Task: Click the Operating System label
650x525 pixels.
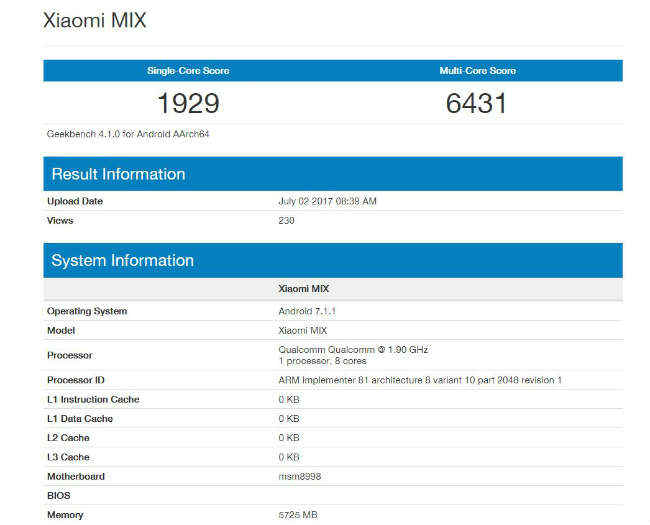Action: (87, 311)
